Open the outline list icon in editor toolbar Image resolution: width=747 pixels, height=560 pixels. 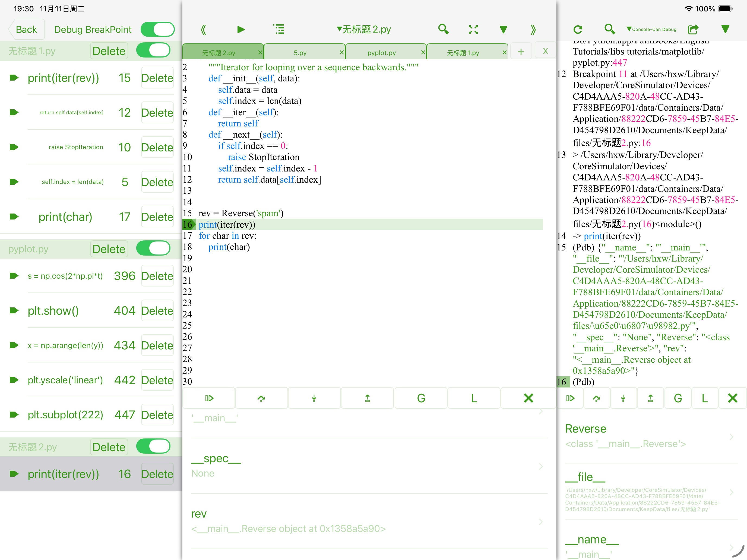click(x=278, y=29)
